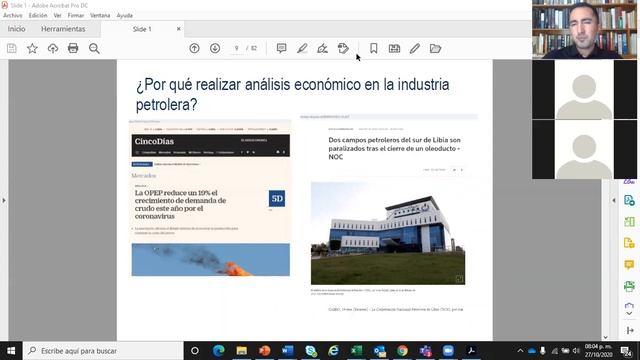
Task: Collapse the right tools pane arrow
Action: pos(613,200)
